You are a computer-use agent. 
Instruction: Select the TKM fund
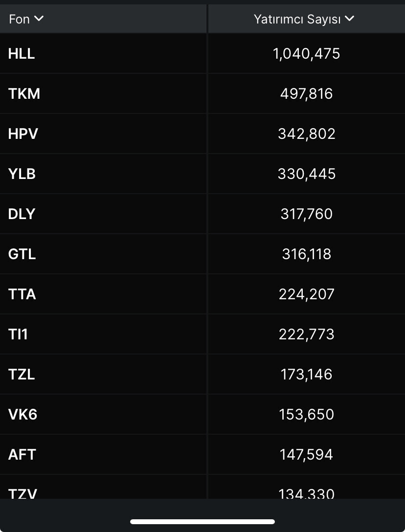point(24,94)
